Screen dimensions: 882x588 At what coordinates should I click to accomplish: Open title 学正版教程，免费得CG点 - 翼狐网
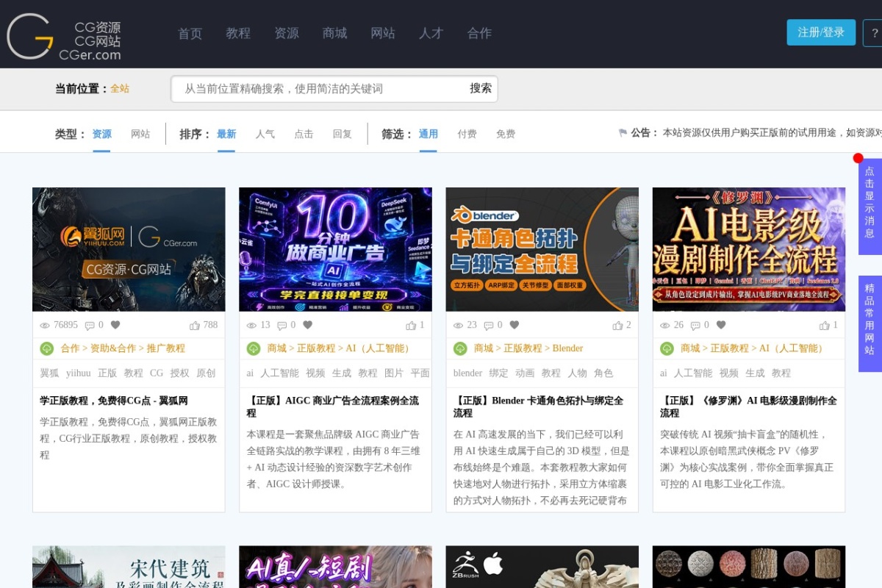114,401
